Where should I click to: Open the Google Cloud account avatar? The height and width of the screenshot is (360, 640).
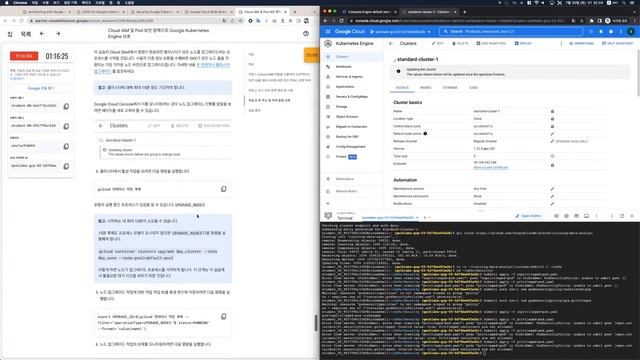click(x=631, y=31)
